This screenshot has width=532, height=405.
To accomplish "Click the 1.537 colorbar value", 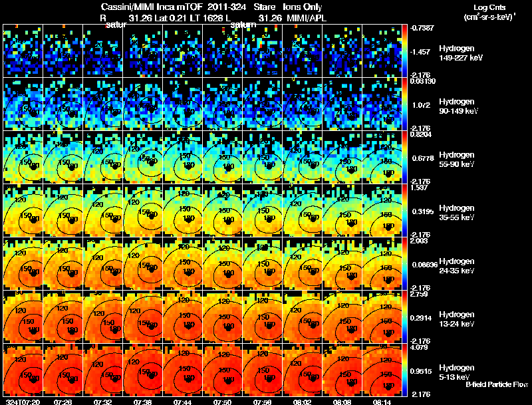I will [x=419, y=188].
